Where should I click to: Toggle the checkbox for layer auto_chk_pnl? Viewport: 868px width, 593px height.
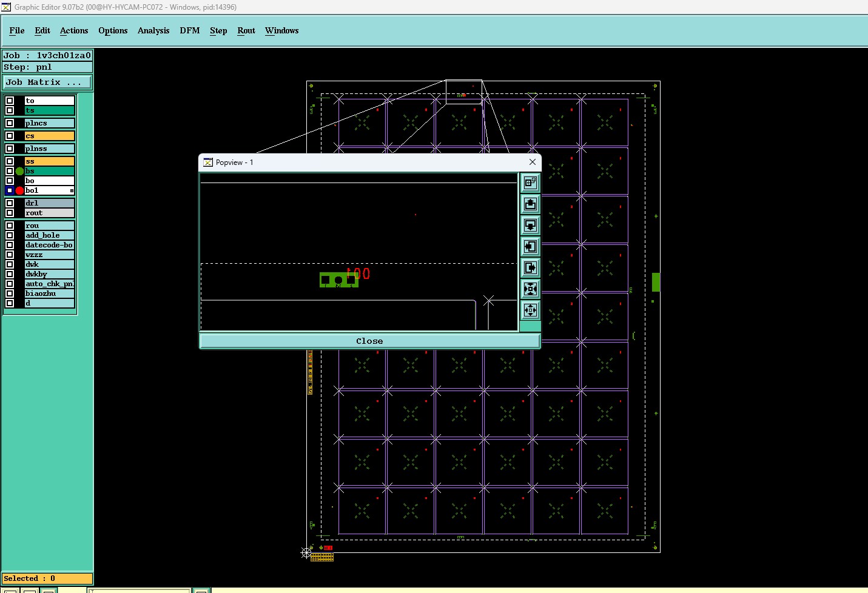coord(10,284)
